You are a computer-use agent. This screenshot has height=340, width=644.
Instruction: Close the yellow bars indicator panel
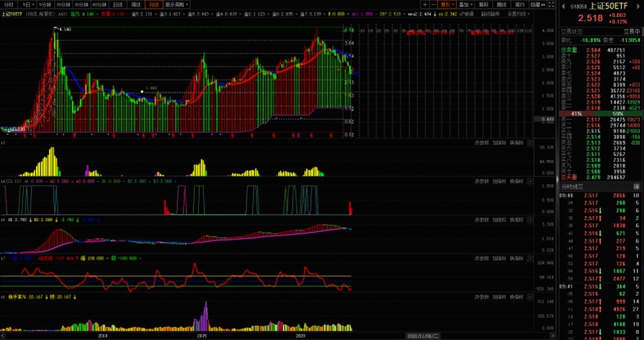click(529, 143)
